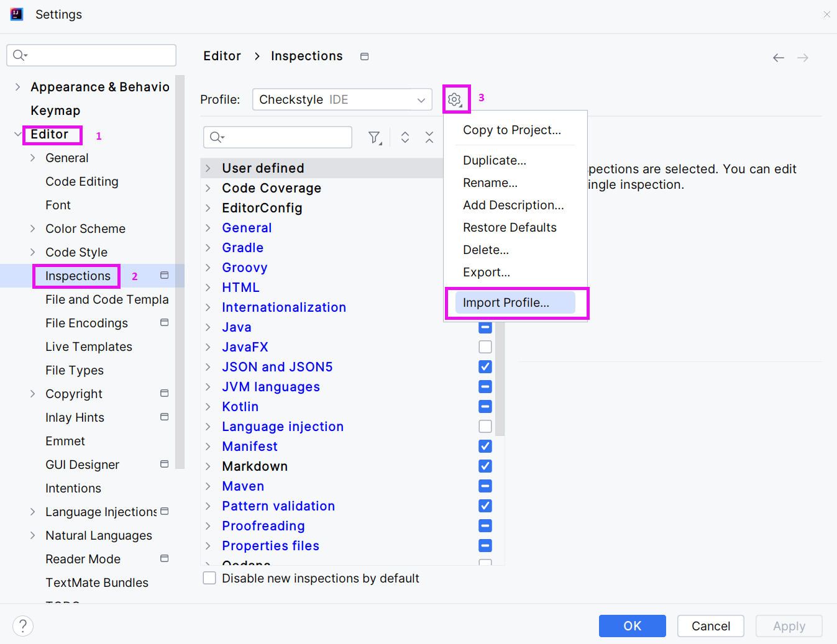Viewport: 837px width, 644px height.
Task: Click the modified-settings icon next to Inspections breadcrumb
Action: (x=364, y=56)
